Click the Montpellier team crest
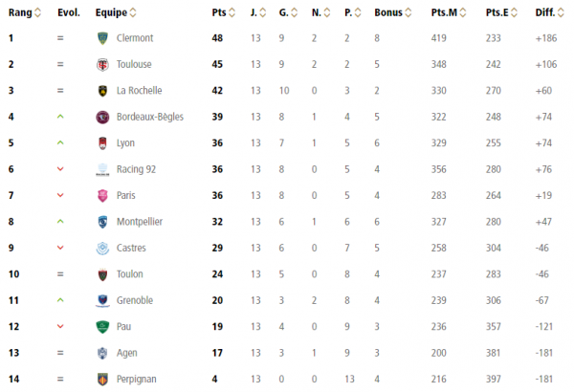 102,222
